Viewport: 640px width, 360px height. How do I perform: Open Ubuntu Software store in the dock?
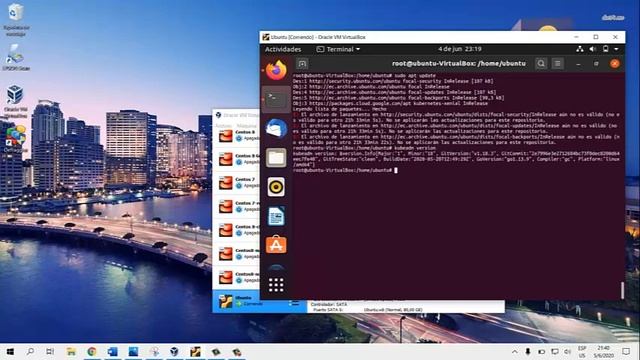point(276,245)
